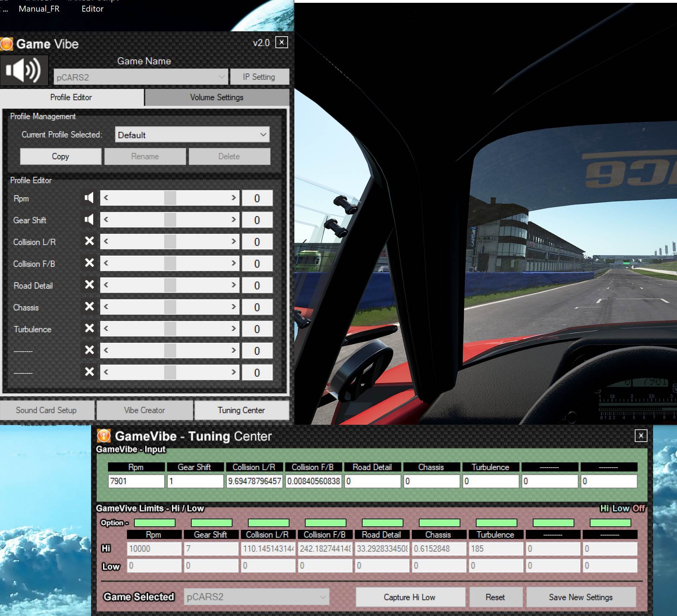This screenshot has width=677, height=616.
Task: Open the Manual_FR desktop shortcut
Action: click(39, 9)
